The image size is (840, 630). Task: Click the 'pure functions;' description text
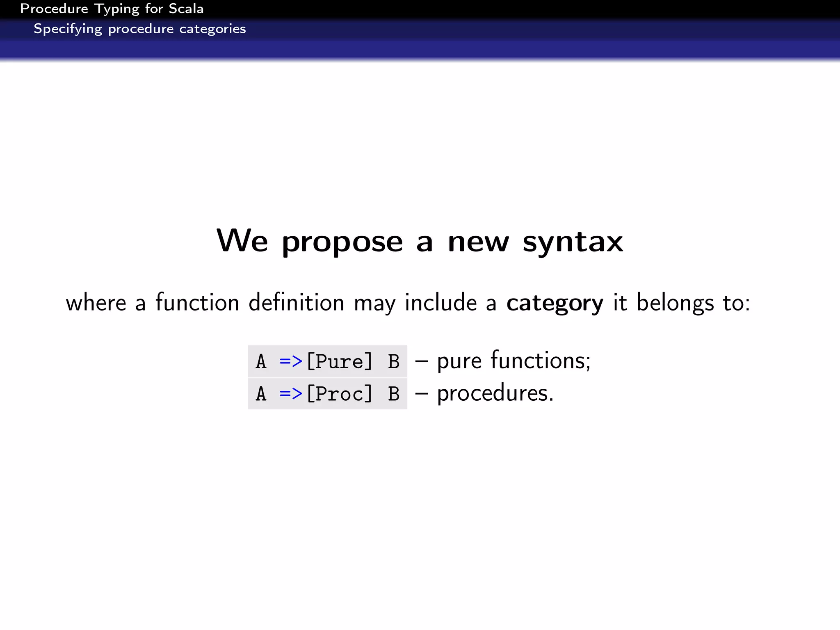(514, 361)
